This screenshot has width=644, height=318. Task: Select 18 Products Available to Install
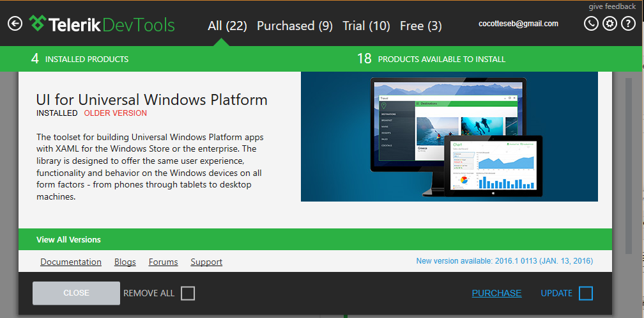coord(431,59)
